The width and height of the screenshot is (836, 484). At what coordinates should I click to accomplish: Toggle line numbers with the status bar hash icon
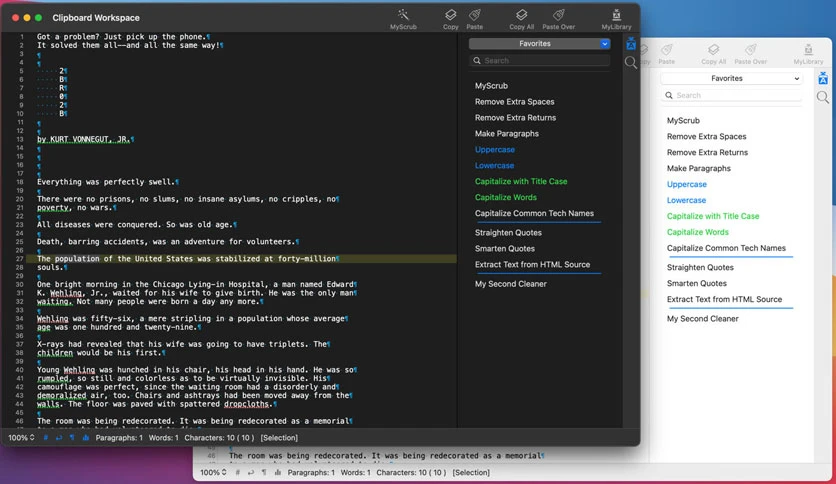[45, 438]
